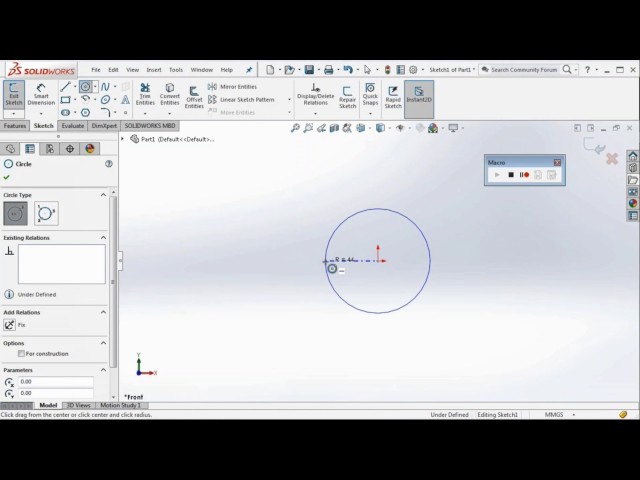Click the macro Record/Pause button

click(524, 175)
